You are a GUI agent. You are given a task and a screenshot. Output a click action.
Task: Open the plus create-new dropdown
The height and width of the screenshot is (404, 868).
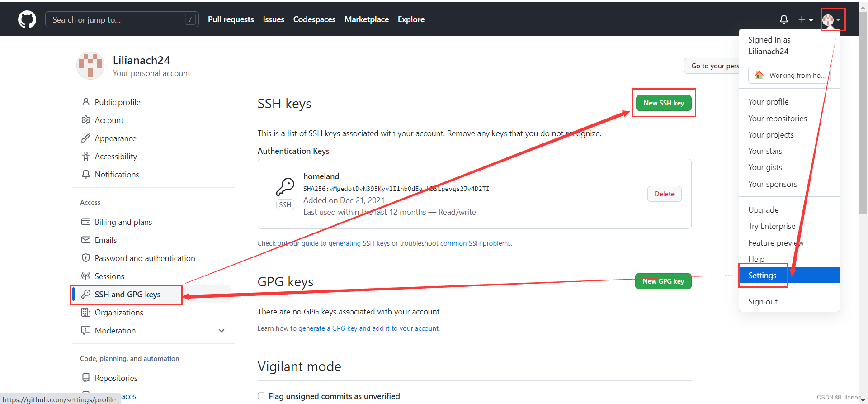coord(805,19)
